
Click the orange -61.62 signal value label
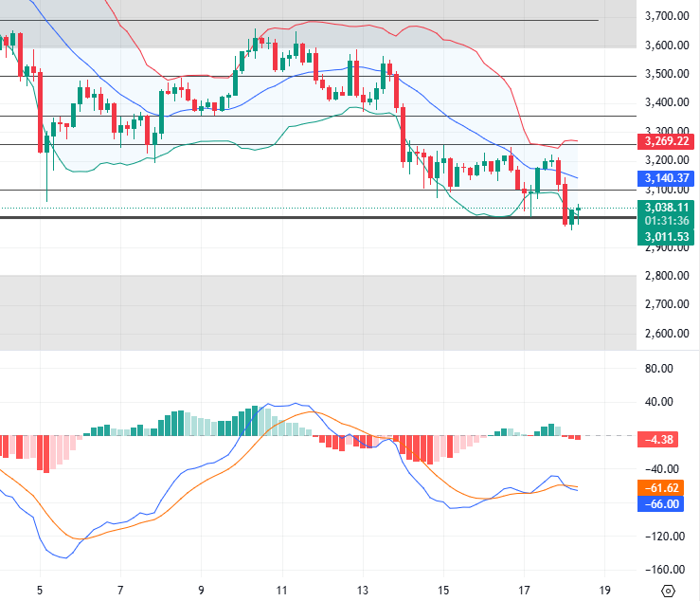pyautogui.click(x=665, y=487)
